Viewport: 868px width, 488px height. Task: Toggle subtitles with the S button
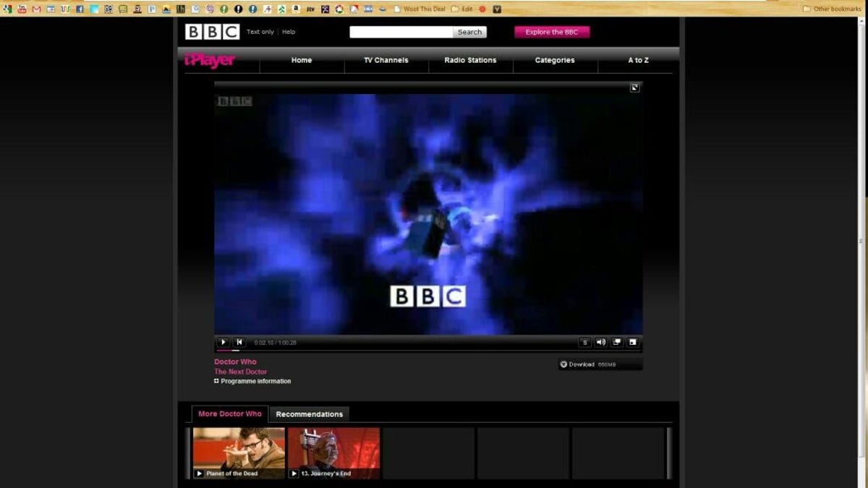point(585,342)
